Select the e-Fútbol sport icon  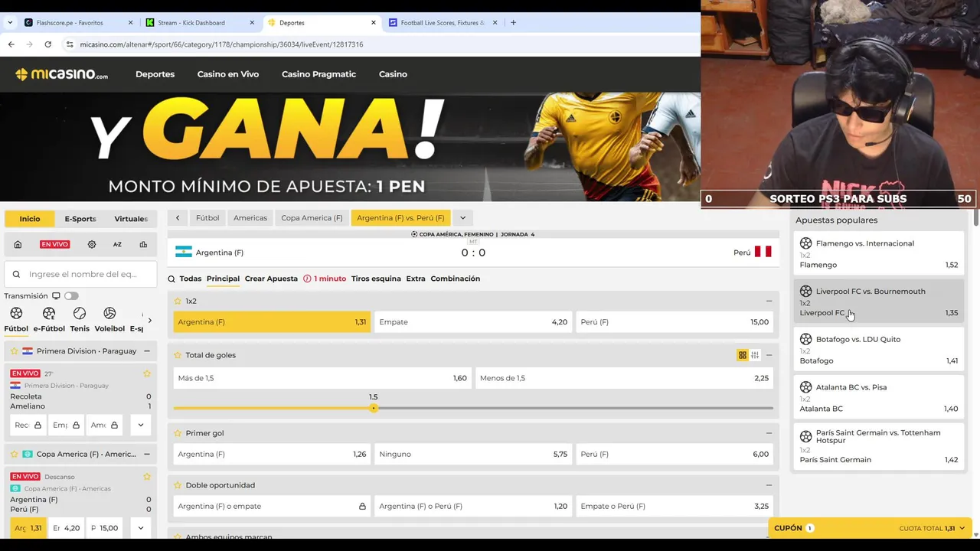49,314
